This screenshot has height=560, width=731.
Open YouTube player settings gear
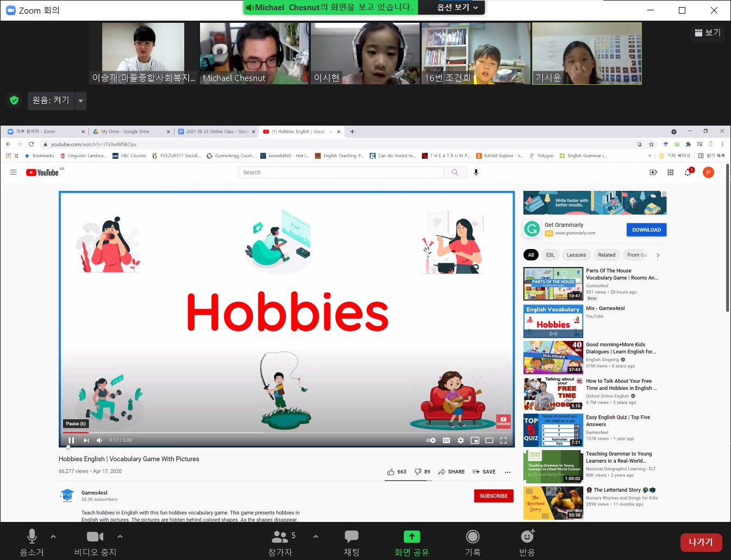click(460, 440)
